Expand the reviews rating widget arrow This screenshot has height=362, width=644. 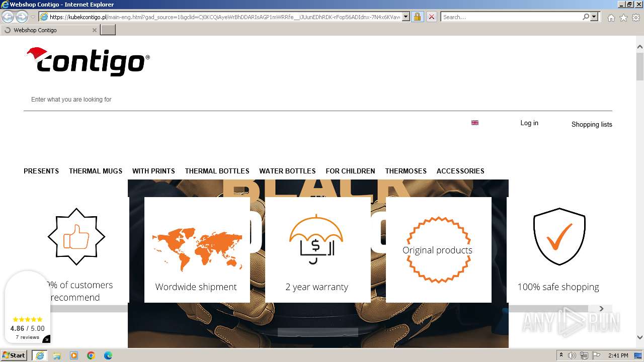(x=46, y=339)
